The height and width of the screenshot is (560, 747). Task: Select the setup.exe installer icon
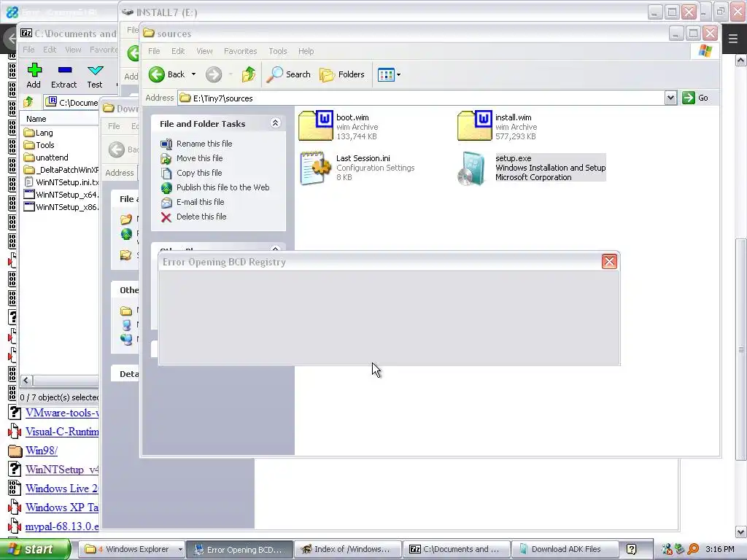tap(472, 168)
